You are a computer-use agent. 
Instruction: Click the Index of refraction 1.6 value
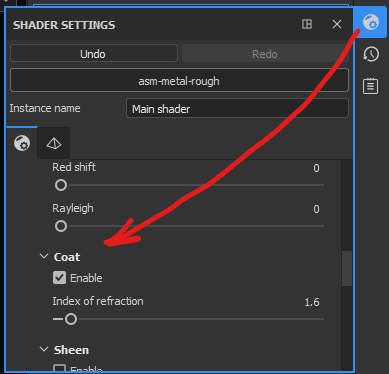312,302
